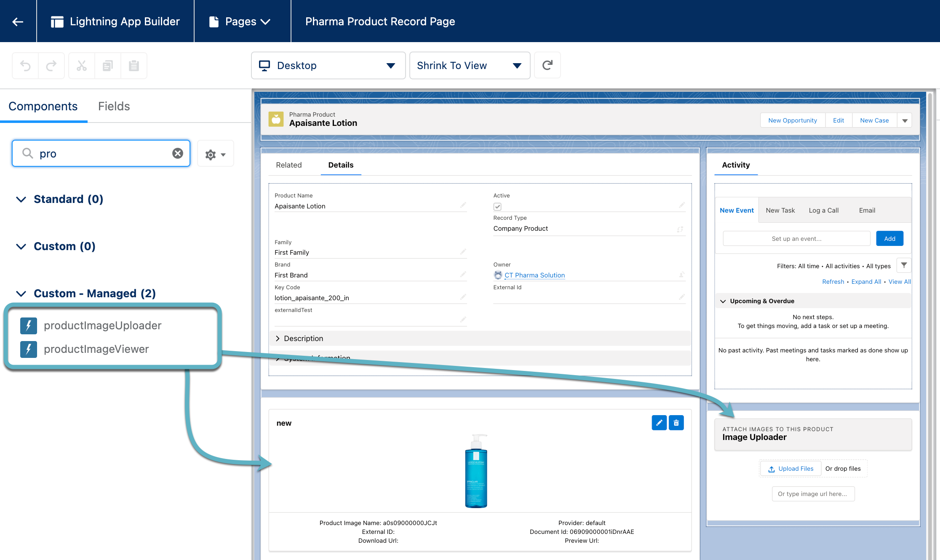Image resolution: width=940 pixels, height=560 pixels.
Task: Click the image URL input field
Action: coord(813,494)
